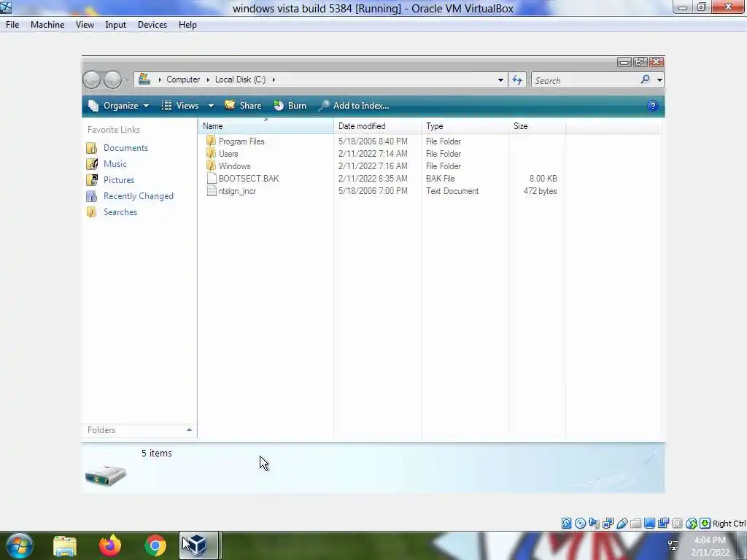The height and width of the screenshot is (560, 747).
Task: Select the '8.00 KB' size cell
Action: (x=543, y=179)
